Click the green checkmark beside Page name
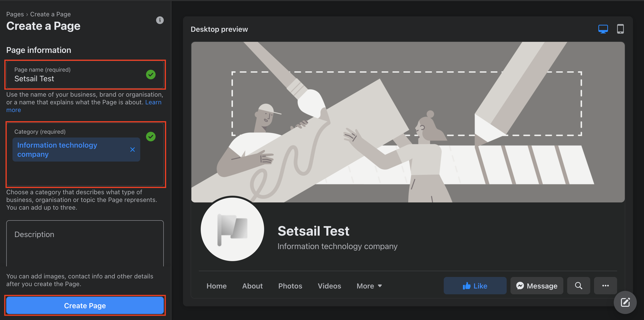The image size is (644, 320). (x=151, y=75)
